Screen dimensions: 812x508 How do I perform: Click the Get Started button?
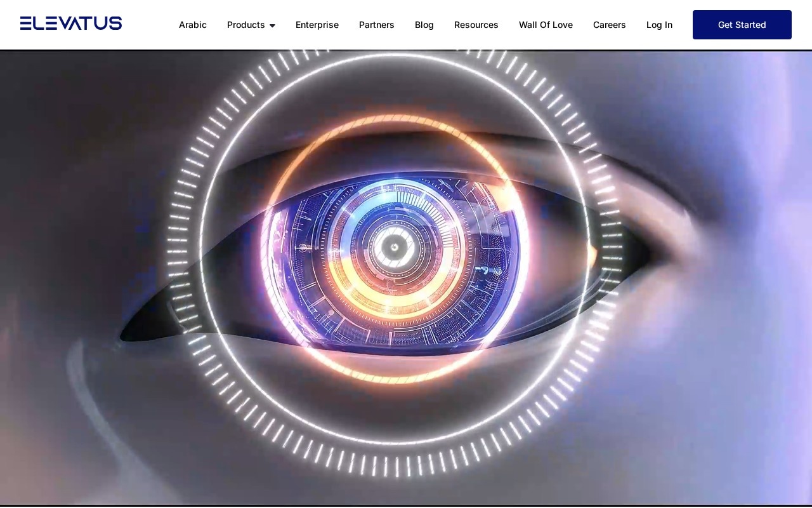tap(742, 25)
